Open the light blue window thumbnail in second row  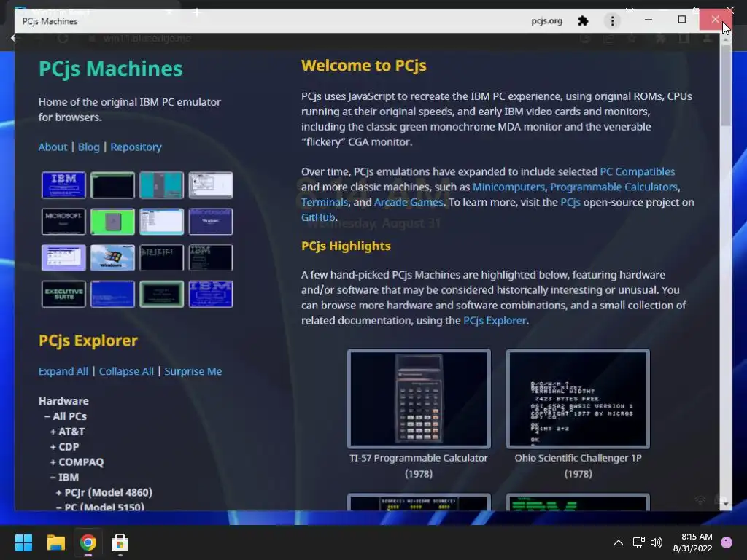(x=161, y=222)
